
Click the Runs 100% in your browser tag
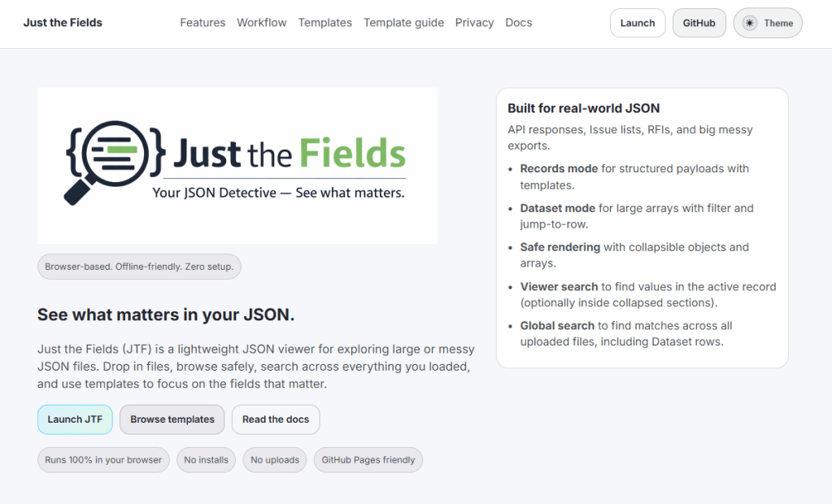coord(103,460)
